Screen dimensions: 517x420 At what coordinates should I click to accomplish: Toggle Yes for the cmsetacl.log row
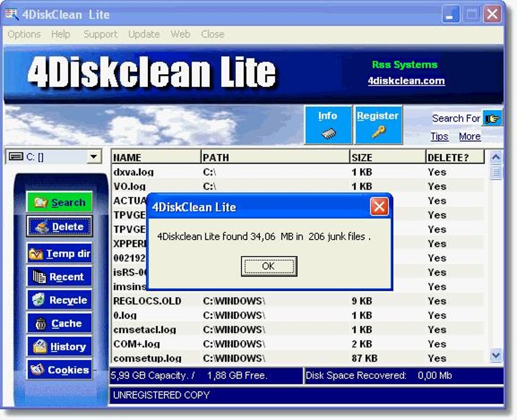[437, 329]
